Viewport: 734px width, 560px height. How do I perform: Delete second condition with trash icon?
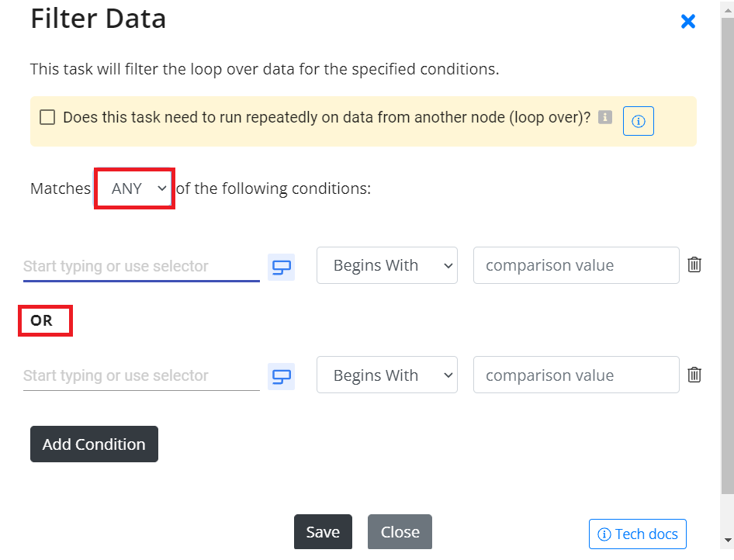[x=694, y=375]
